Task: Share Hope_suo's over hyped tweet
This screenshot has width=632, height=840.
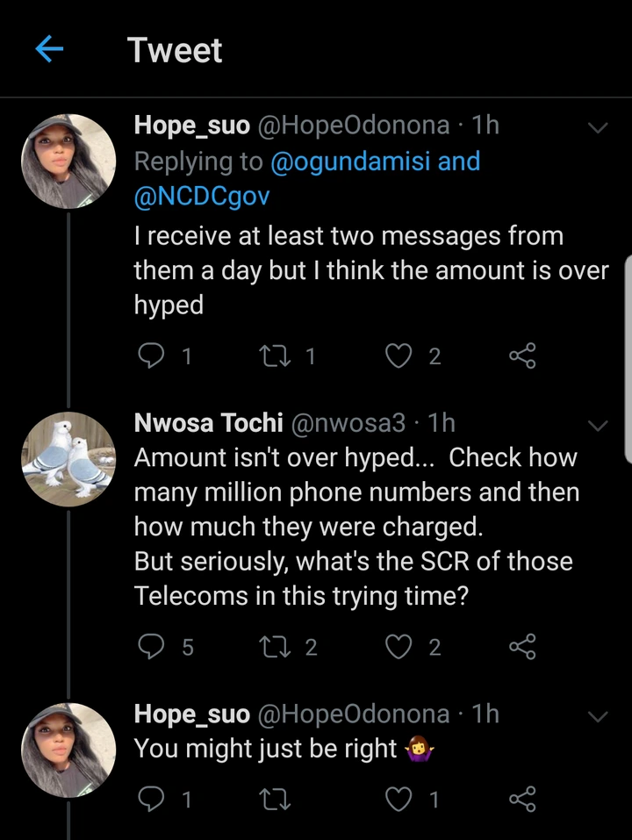Action: click(x=522, y=355)
